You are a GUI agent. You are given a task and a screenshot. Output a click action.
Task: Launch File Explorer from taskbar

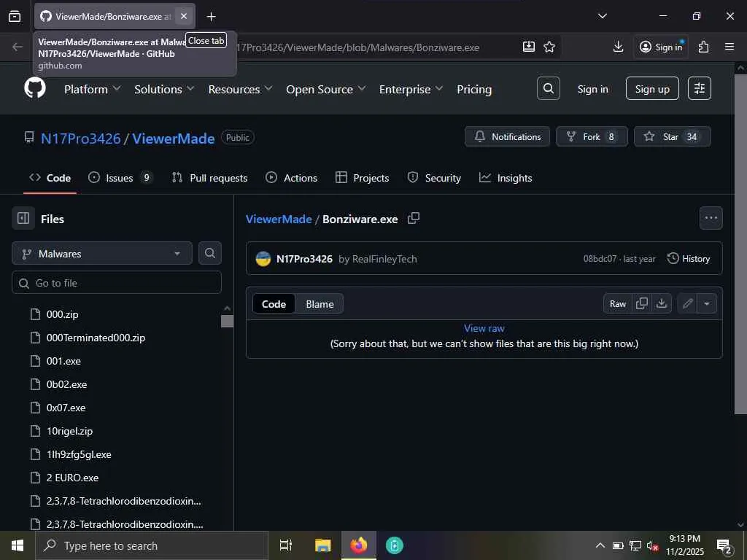(323, 545)
